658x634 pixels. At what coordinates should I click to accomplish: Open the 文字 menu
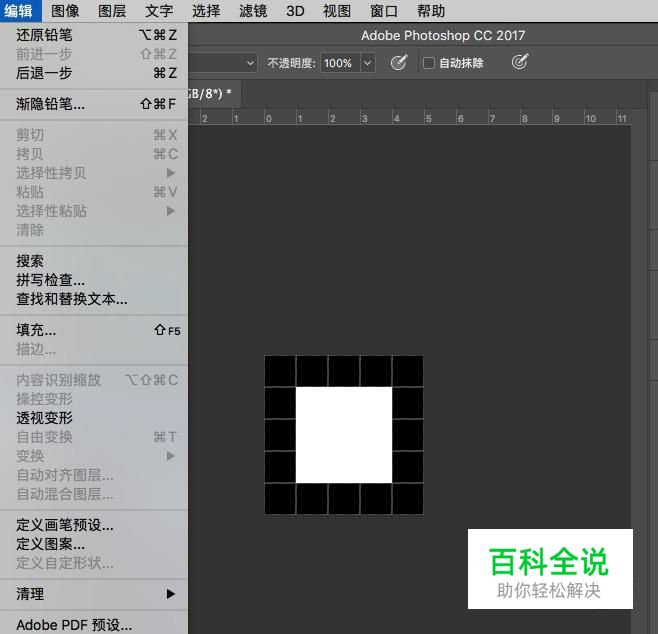[159, 11]
